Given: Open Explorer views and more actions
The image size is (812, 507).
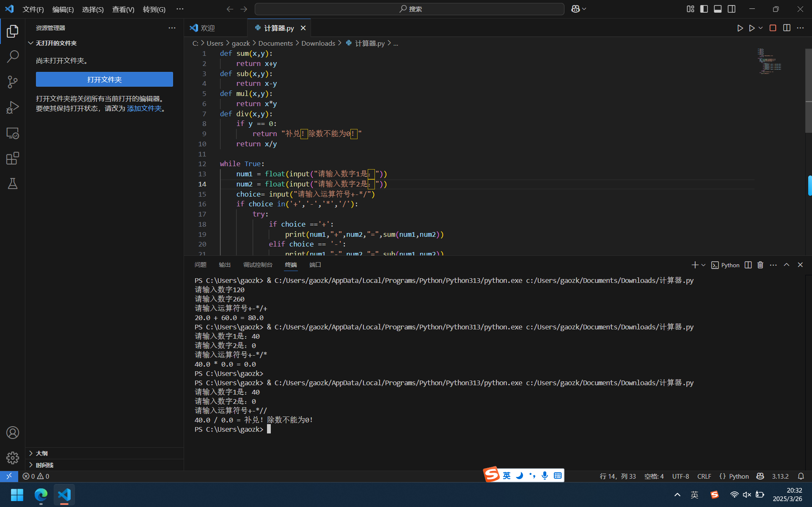Looking at the screenshot, I should click(172, 28).
